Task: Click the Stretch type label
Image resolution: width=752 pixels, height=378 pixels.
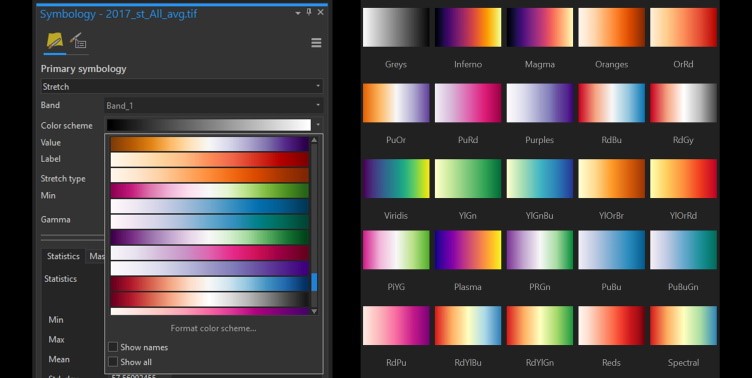Action: 63,178
